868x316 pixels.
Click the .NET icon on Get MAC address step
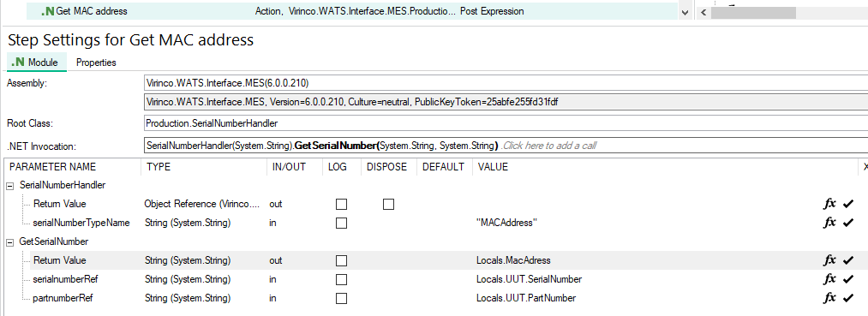point(48,11)
